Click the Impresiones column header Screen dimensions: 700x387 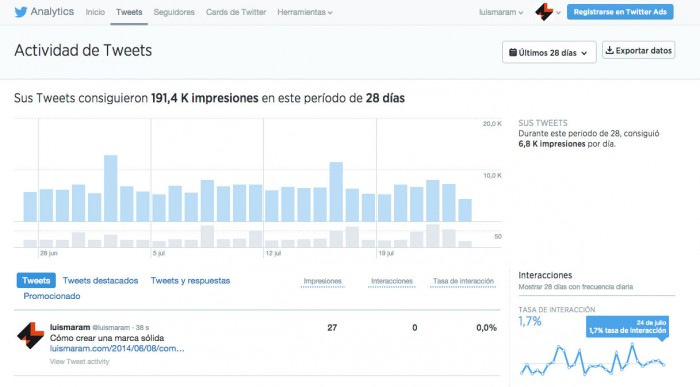coord(322,281)
